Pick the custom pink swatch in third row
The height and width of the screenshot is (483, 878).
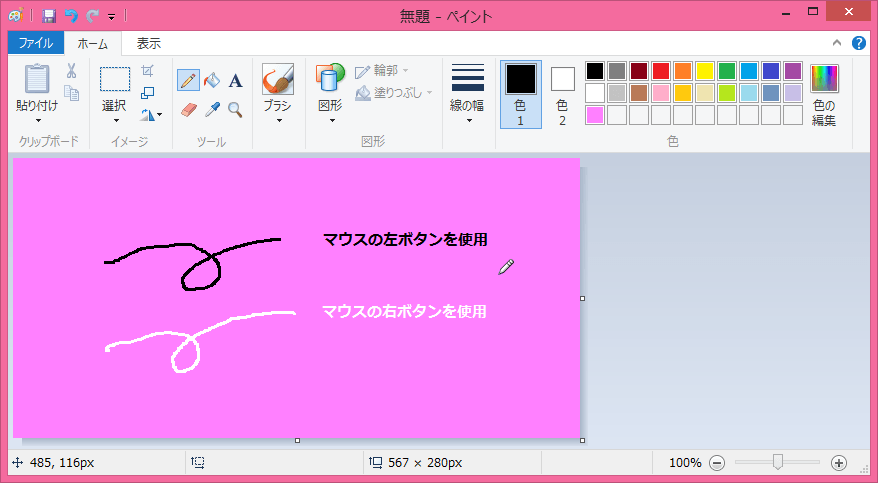595,115
